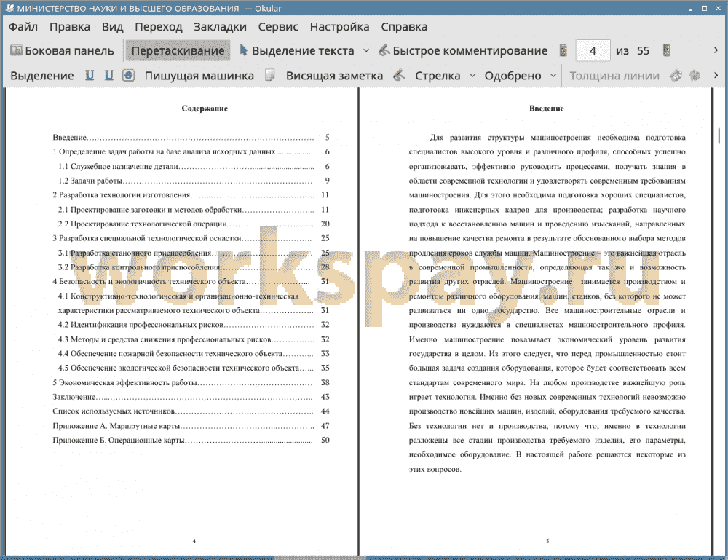Open the Закладки menu
This screenshot has height=560, width=728.
(x=220, y=27)
